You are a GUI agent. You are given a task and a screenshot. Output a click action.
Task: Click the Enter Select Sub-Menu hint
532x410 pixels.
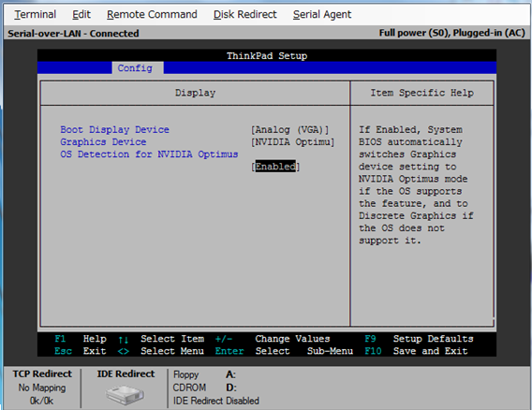[285, 351]
